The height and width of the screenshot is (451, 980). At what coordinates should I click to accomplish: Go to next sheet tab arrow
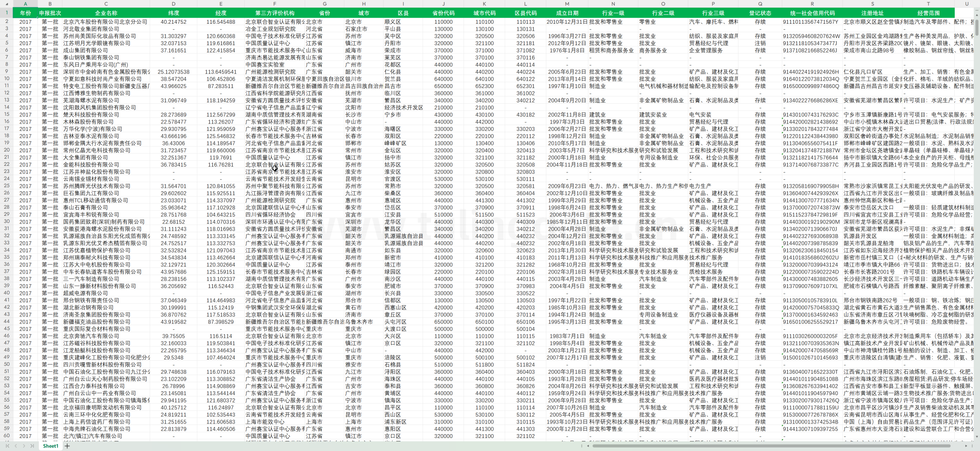pyautogui.click(x=24, y=446)
